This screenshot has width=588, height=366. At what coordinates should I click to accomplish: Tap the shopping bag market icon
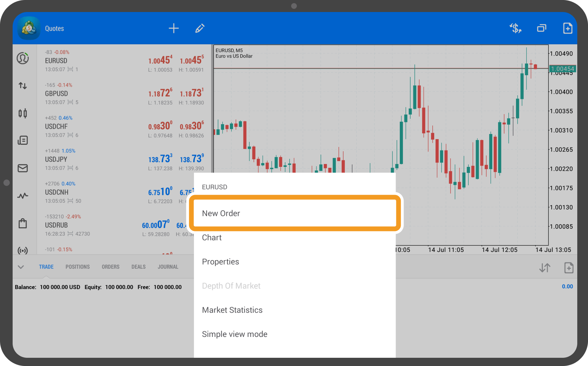pyautogui.click(x=23, y=223)
